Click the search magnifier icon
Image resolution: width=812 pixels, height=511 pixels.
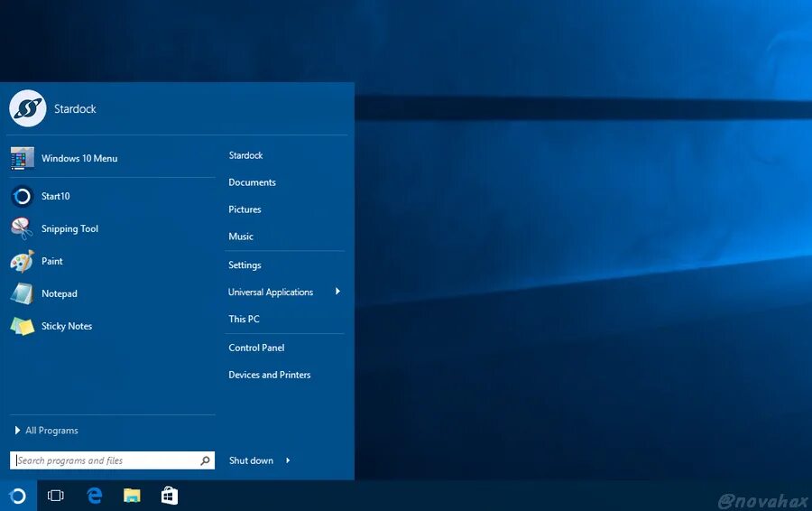tap(205, 460)
